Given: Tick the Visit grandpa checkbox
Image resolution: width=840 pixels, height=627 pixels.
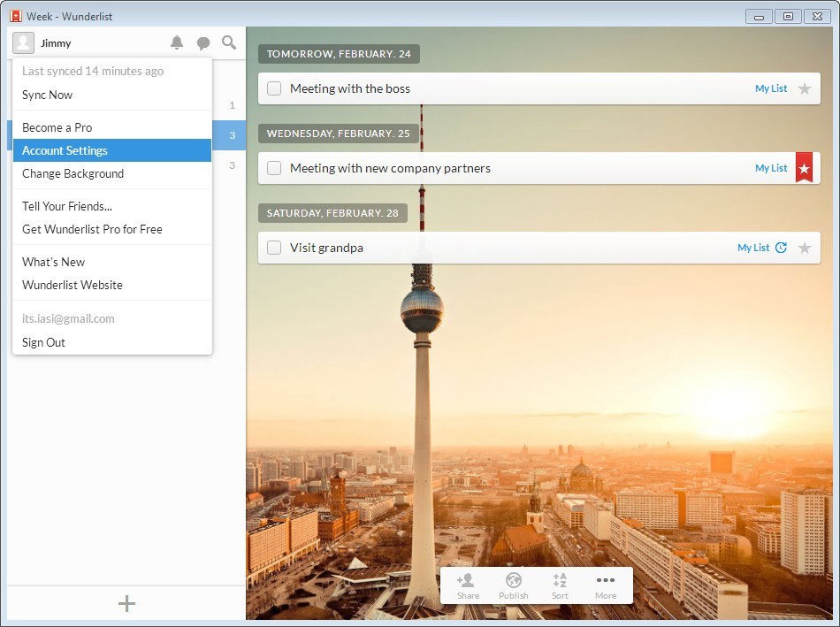Looking at the screenshot, I should (274, 248).
